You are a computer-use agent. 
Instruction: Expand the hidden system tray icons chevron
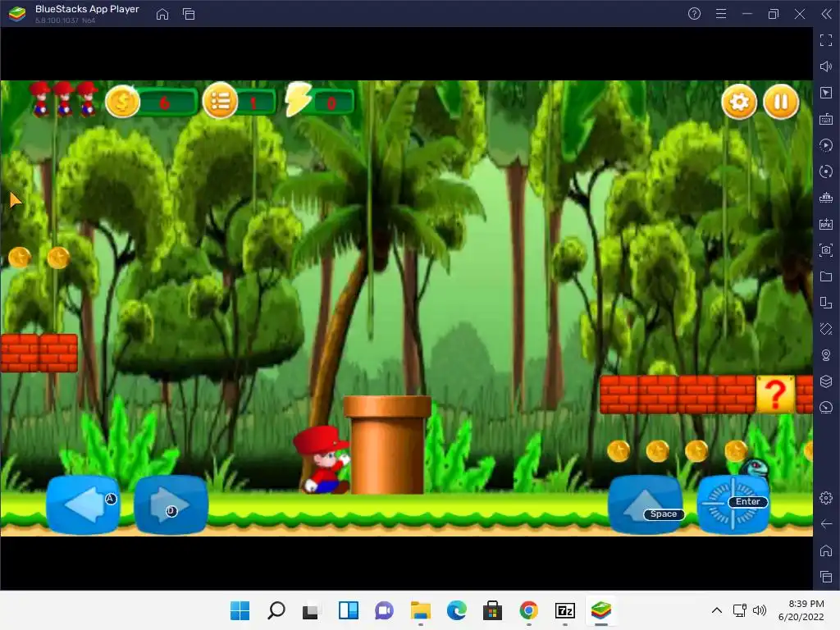pos(717,610)
